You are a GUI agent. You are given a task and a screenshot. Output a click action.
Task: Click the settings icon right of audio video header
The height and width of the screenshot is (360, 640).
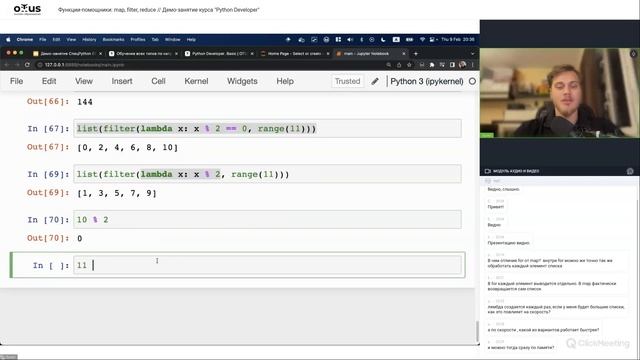630,171
